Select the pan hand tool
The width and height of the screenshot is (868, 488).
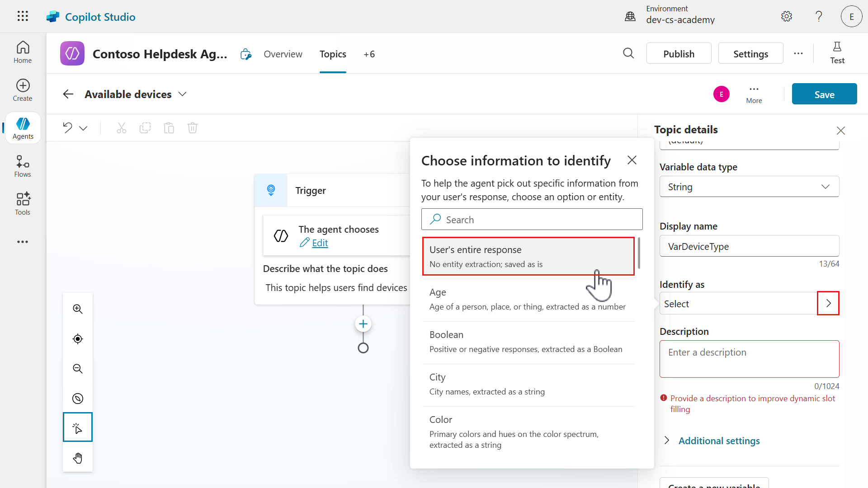(78, 458)
